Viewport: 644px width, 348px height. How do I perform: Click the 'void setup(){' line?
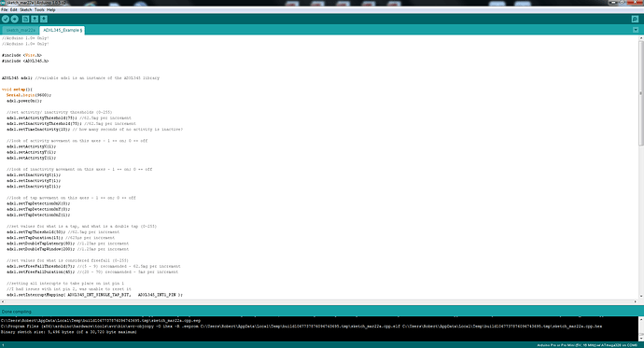pos(17,89)
